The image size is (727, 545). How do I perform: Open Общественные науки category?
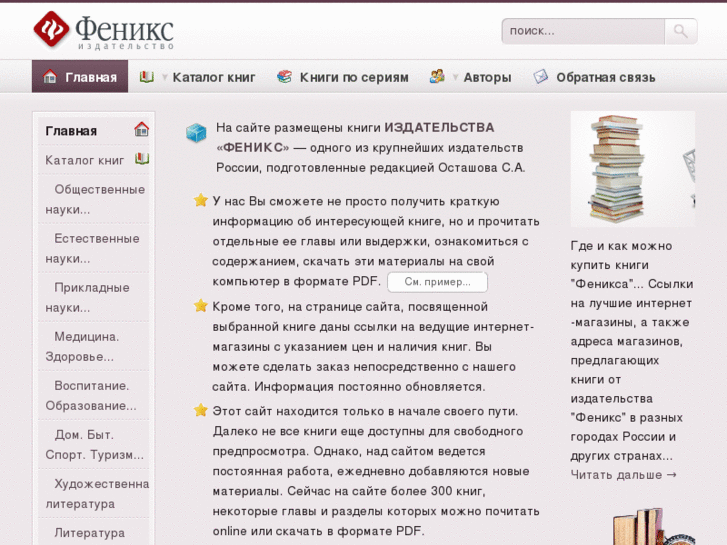click(x=95, y=199)
